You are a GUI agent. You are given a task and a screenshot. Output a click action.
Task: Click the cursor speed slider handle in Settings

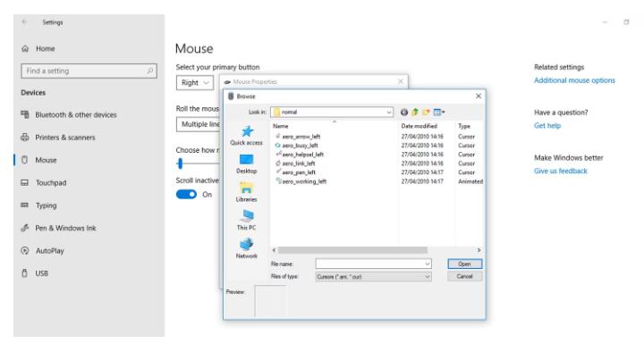(180, 164)
